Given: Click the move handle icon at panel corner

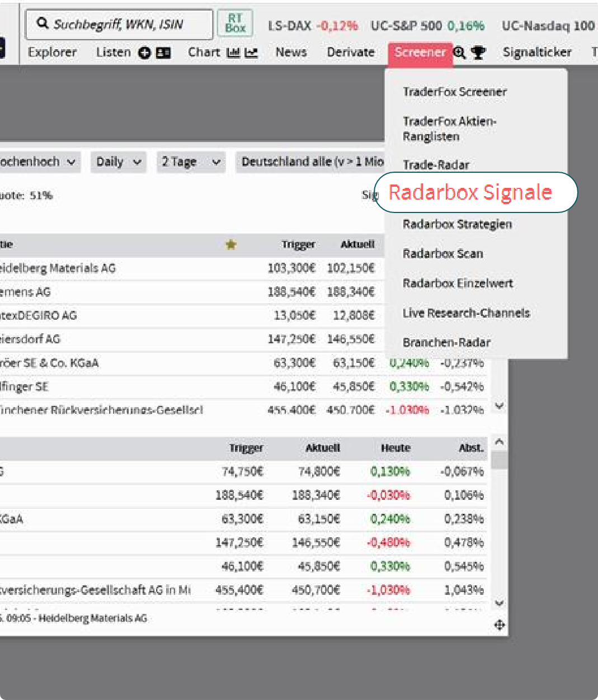Looking at the screenshot, I should (x=500, y=625).
